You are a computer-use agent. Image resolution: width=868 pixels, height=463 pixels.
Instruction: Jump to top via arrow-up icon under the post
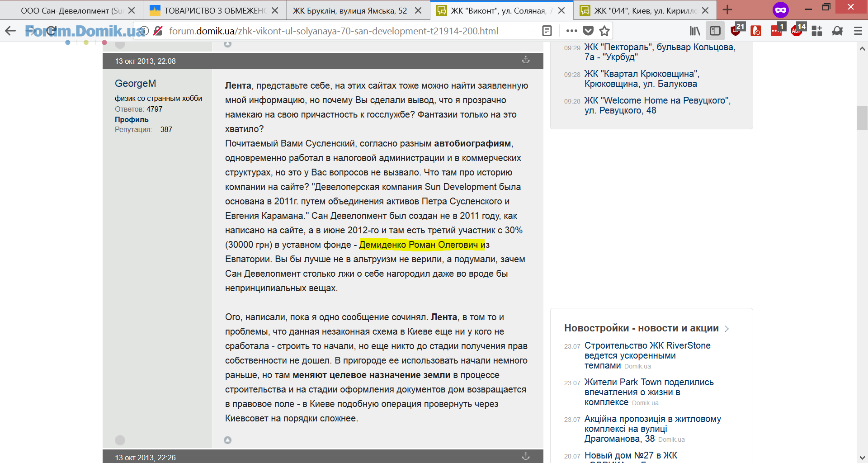pyautogui.click(x=227, y=440)
